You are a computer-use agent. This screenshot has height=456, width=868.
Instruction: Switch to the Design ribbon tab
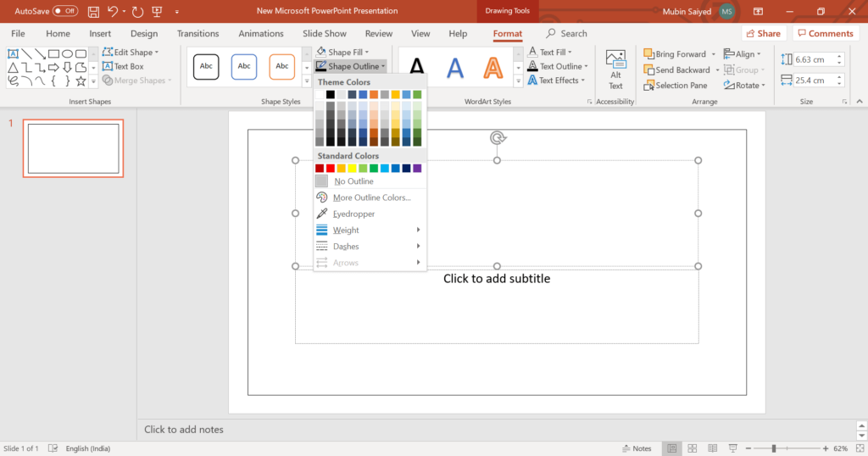click(144, 34)
